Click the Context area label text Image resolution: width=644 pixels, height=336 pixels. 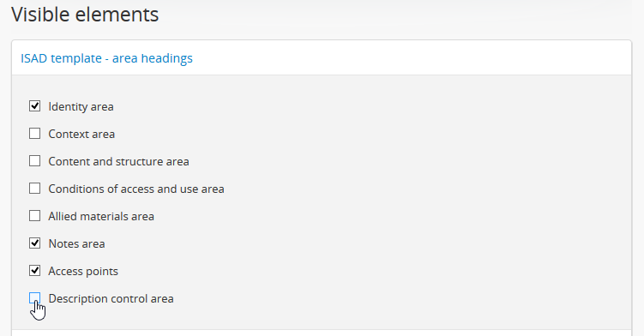pos(81,135)
